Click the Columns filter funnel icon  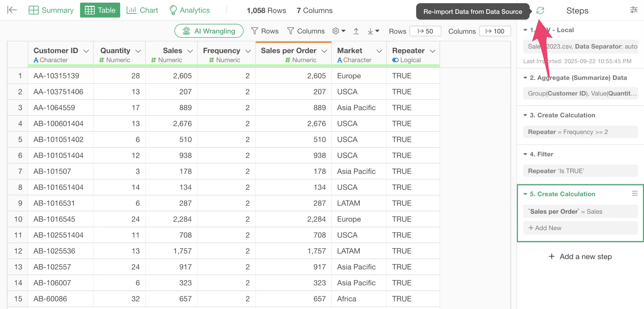pyautogui.click(x=290, y=31)
